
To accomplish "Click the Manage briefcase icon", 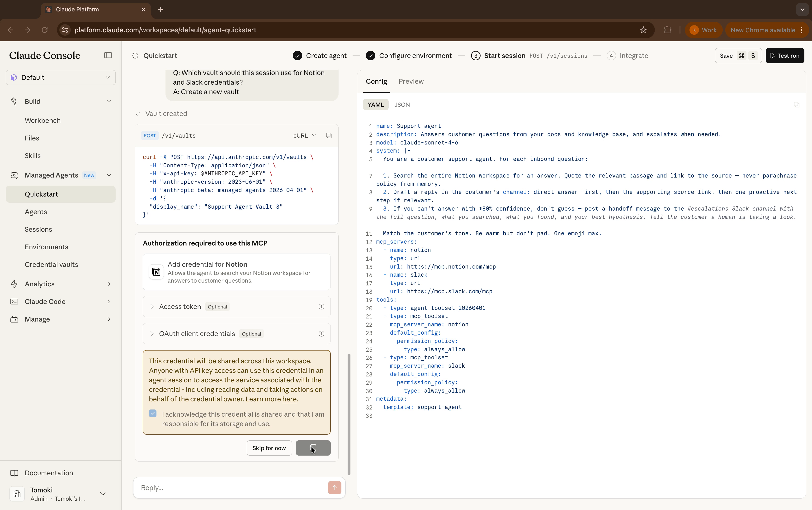I will (14, 319).
